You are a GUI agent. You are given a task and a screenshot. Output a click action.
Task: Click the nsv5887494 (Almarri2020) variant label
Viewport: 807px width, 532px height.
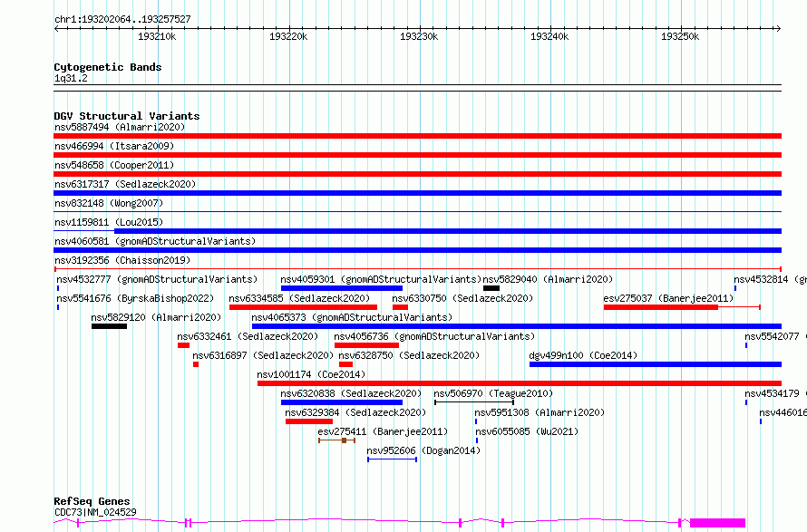[x=120, y=127]
